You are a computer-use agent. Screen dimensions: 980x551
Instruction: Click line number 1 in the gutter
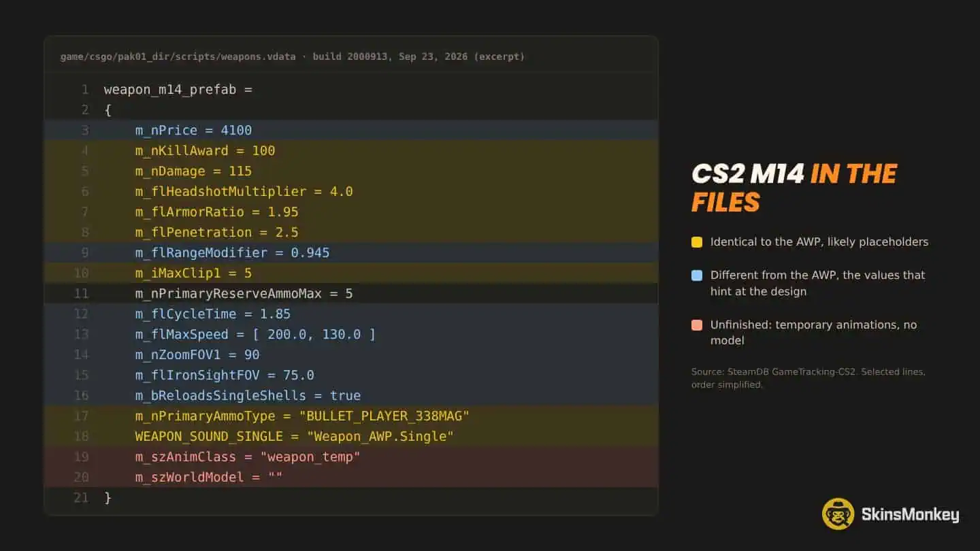tap(85, 90)
